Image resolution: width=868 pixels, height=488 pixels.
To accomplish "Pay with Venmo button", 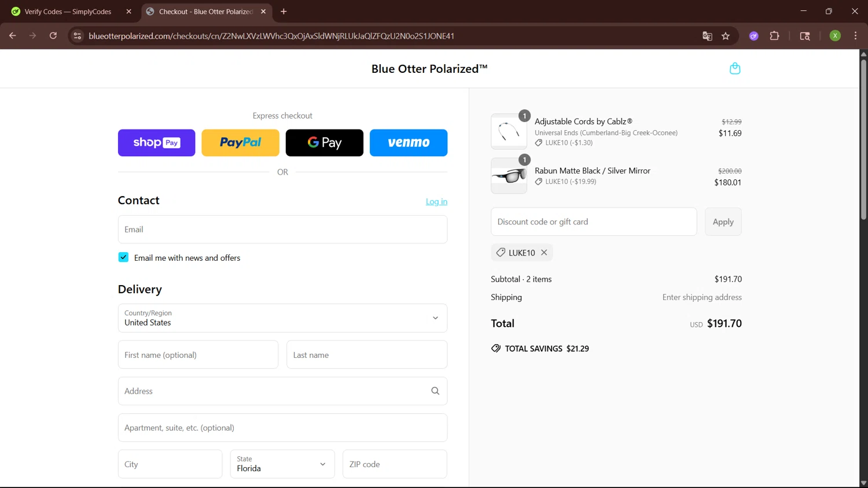I will tap(409, 143).
